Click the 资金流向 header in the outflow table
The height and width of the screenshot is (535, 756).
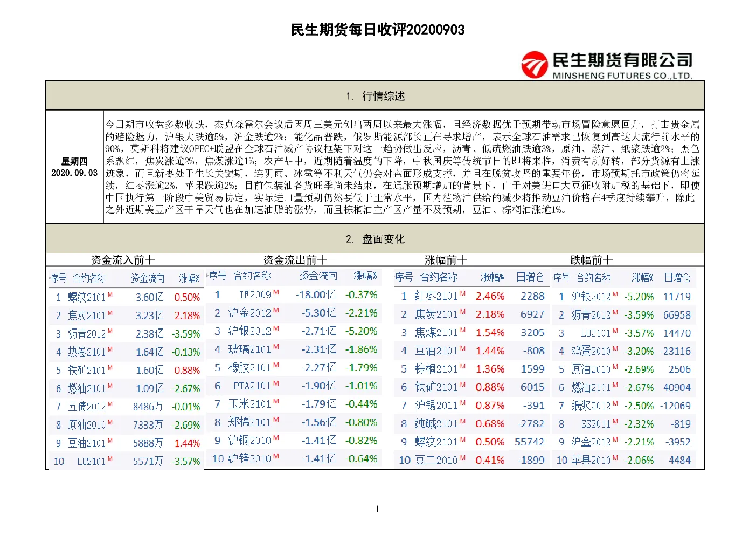[318, 276]
